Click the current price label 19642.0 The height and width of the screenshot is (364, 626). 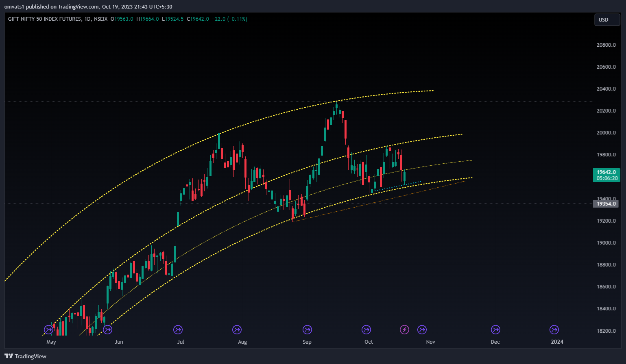tap(606, 172)
